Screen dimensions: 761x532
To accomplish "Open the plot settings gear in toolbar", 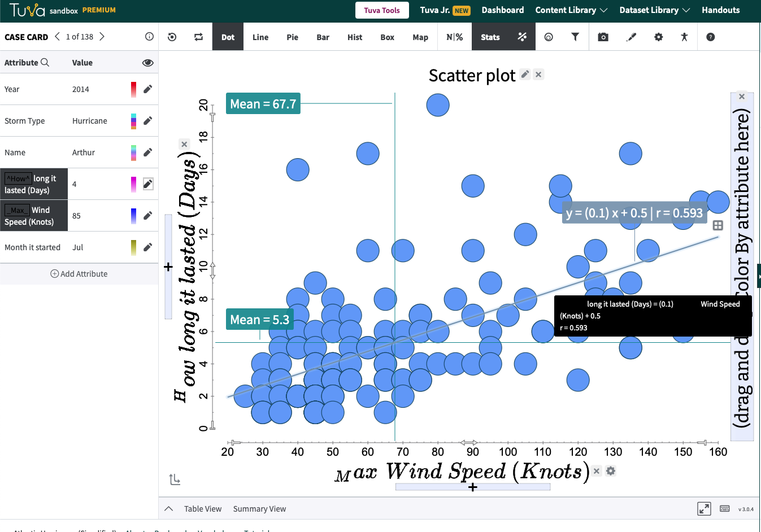I will [x=658, y=37].
